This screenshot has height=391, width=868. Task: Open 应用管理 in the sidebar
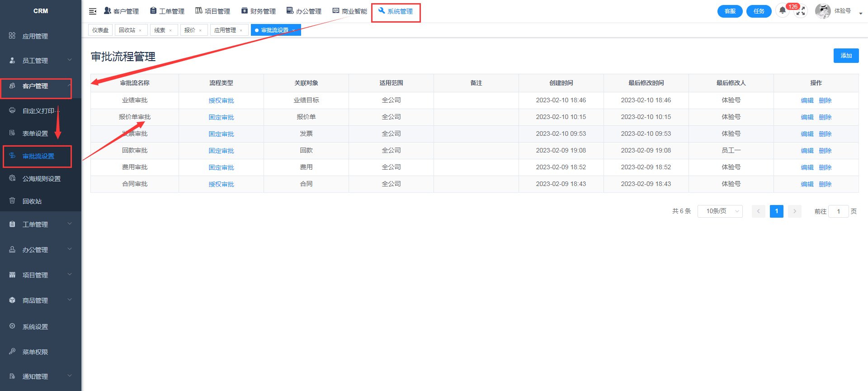coord(35,36)
